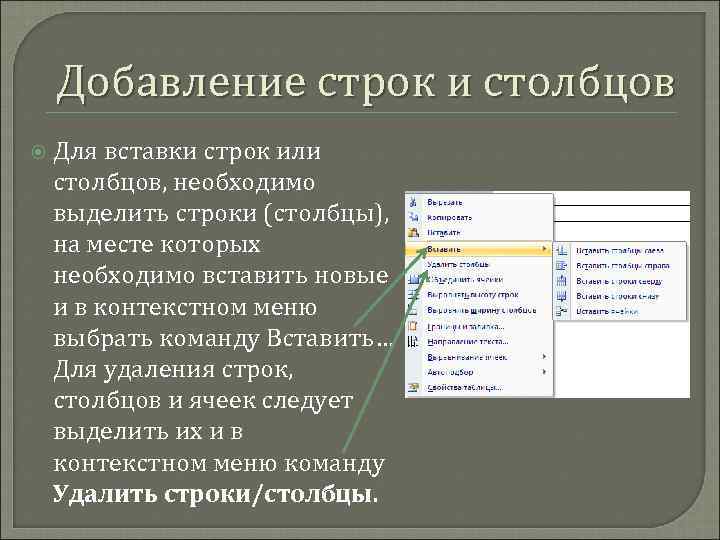The image size is (720, 540).
Task: Click the slide title Добавление строк и столбцов
Action: click(x=366, y=83)
